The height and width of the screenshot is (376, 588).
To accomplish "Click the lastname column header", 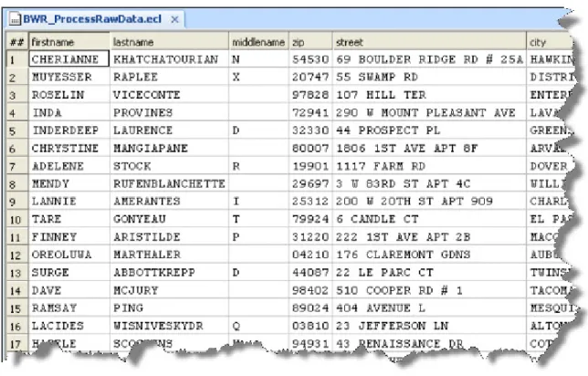I will (x=170, y=42).
